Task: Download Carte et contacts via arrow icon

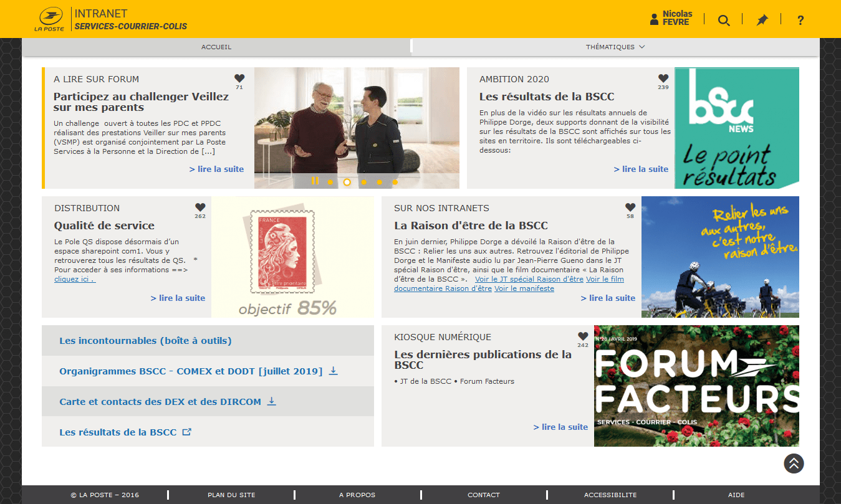Action: coord(272,401)
